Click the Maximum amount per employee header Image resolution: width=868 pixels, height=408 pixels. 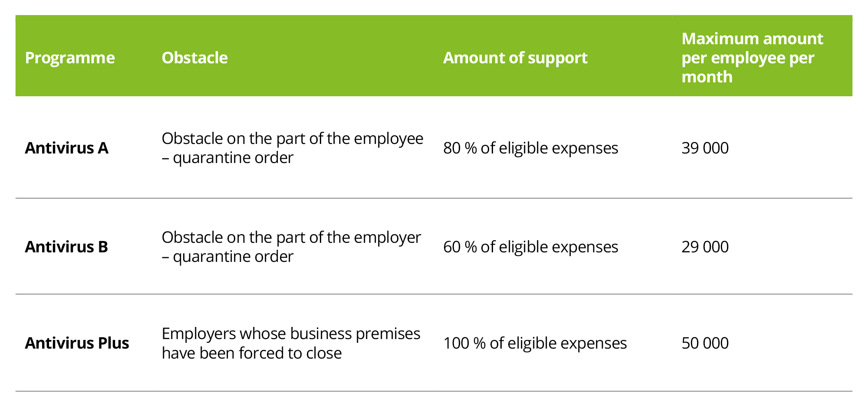pyautogui.click(x=752, y=58)
